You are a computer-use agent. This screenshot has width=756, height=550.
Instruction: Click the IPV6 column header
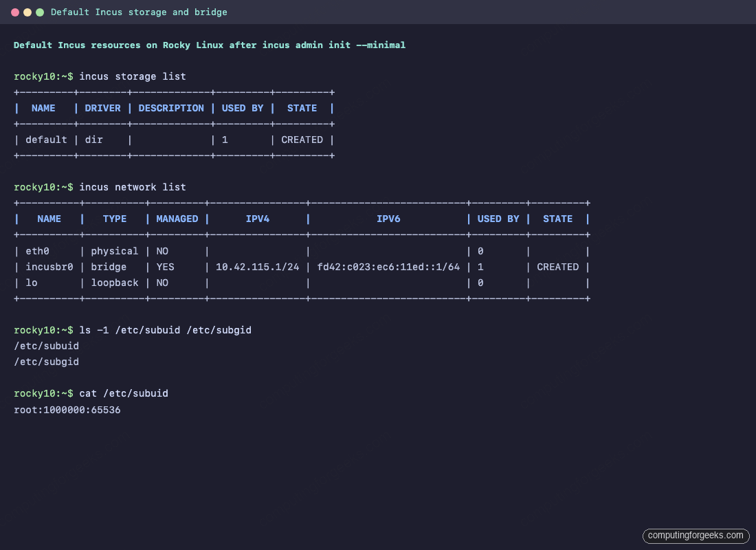point(388,219)
